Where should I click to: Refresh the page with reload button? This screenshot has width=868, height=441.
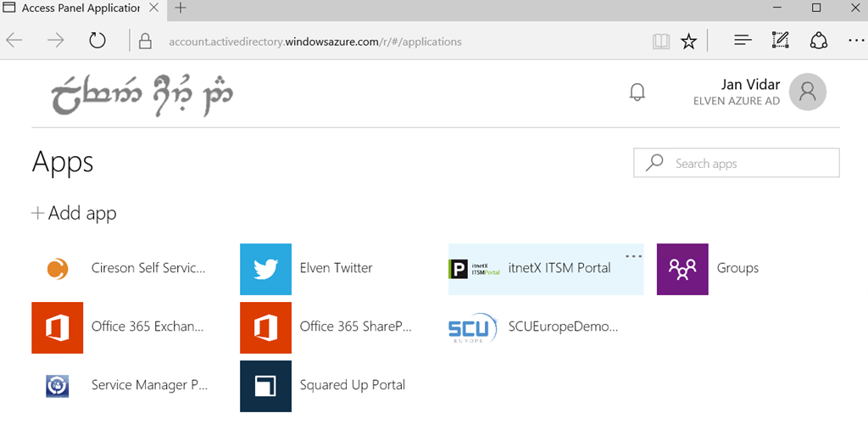click(97, 41)
